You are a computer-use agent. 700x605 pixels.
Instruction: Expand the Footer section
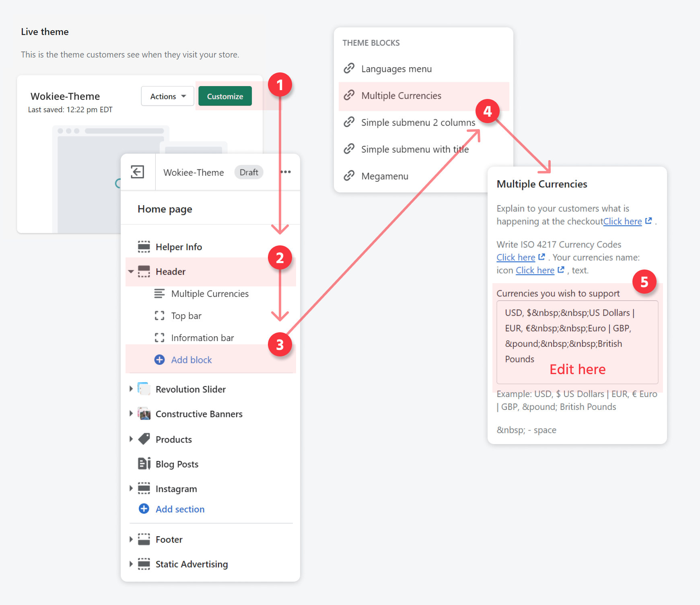pyautogui.click(x=131, y=539)
